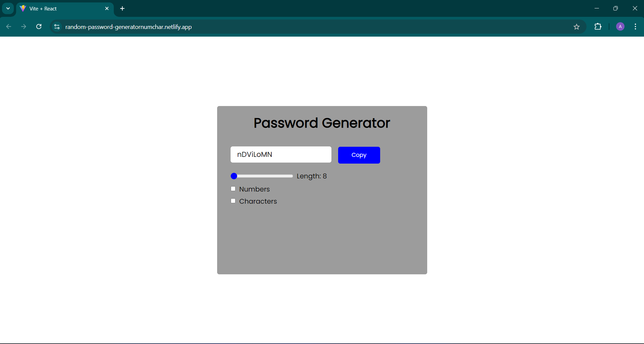This screenshot has height=344, width=644.
Task: View site information icon in address bar
Action: (x=57, y=27)
